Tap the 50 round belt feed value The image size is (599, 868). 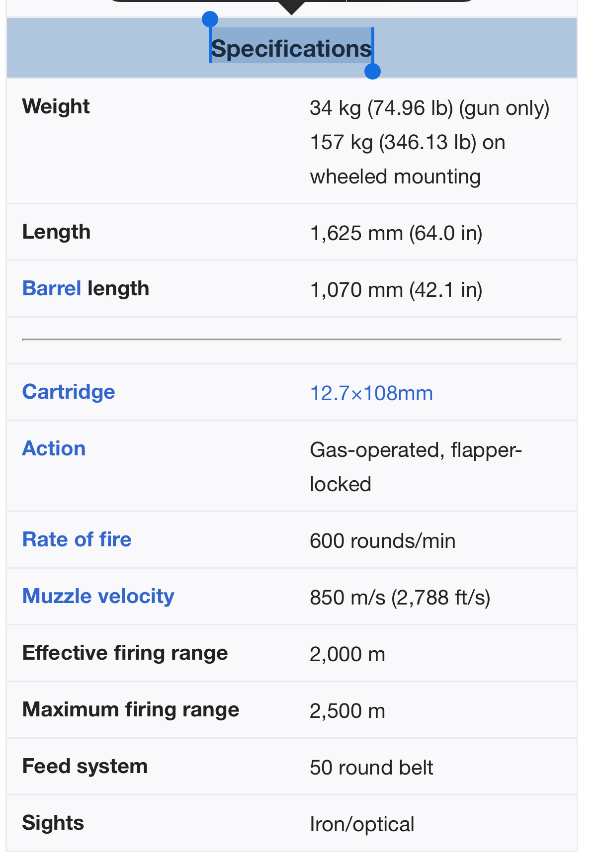tap(371, 768)
